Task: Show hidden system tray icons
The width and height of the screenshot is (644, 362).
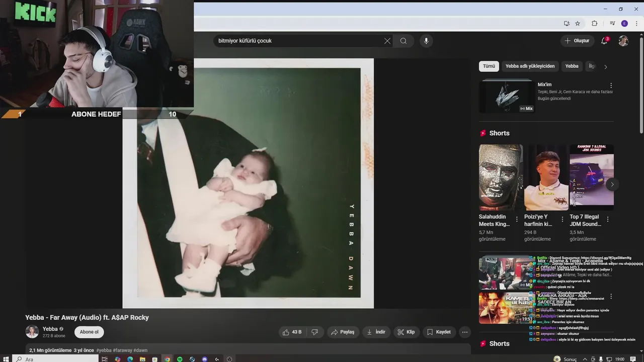Action: point(586,359)
